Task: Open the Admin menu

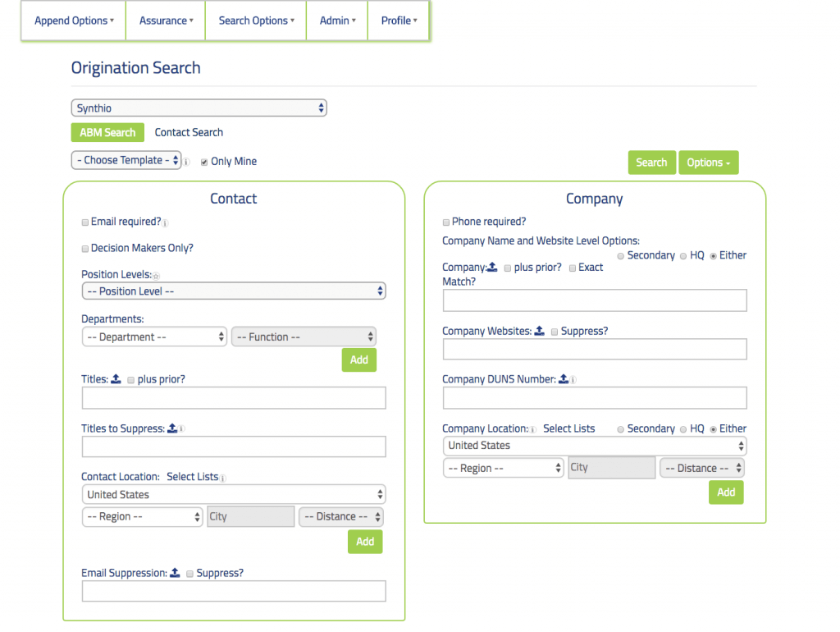Action: [x=336, y=21]
